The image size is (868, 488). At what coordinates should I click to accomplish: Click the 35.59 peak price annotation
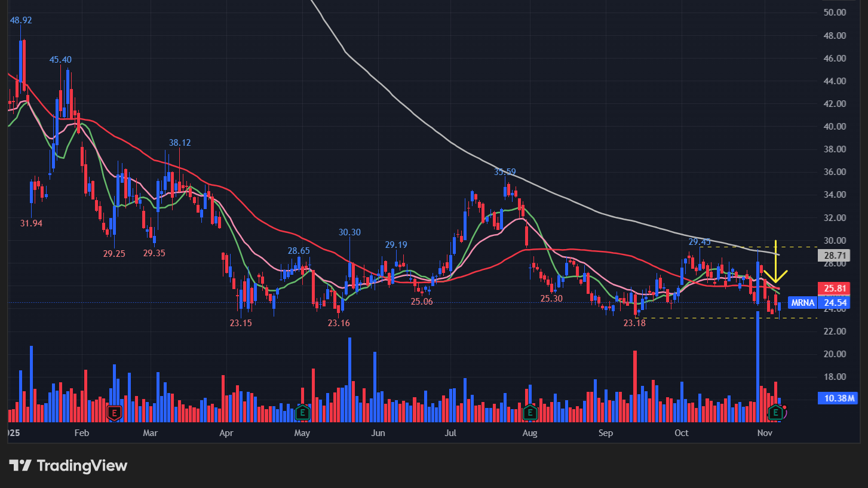(505, 172)
